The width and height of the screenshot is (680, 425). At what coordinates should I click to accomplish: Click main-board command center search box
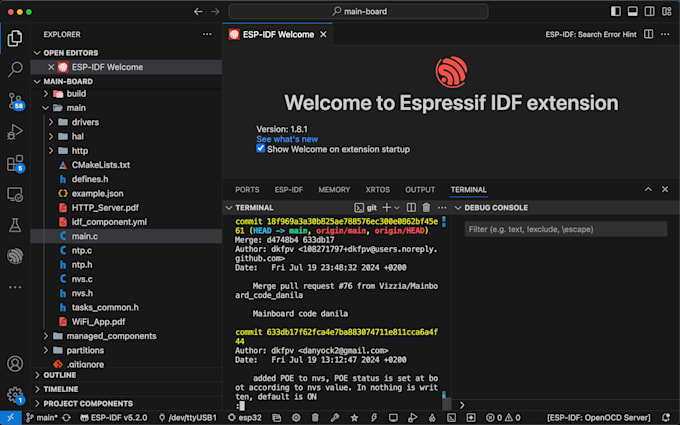(x=358, y=11)
